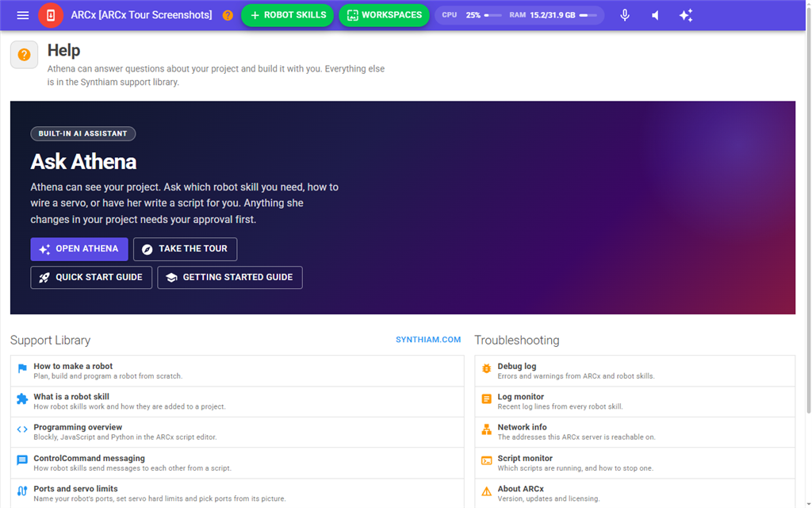Click the chat bubble icon for ControlCommand messaging
The image size is (812, 508).
pos(21,460)
